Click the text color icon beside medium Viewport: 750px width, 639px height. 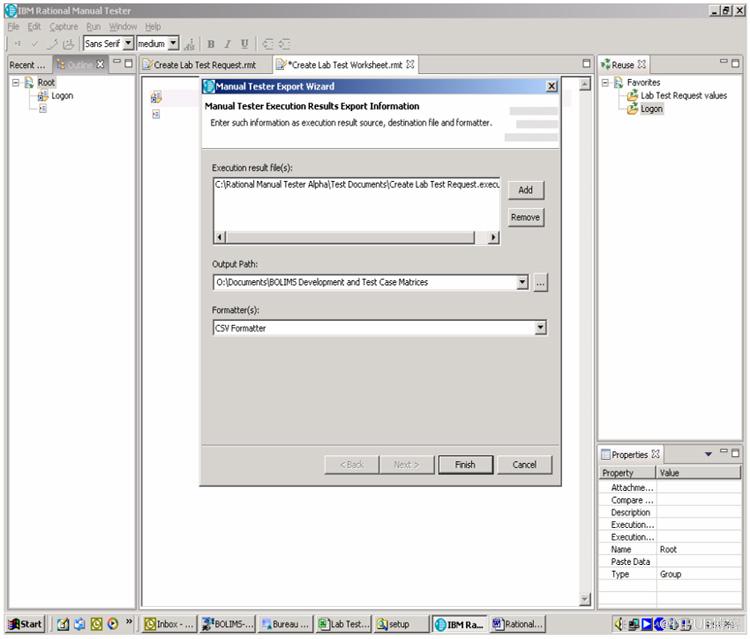coord(190,44)
